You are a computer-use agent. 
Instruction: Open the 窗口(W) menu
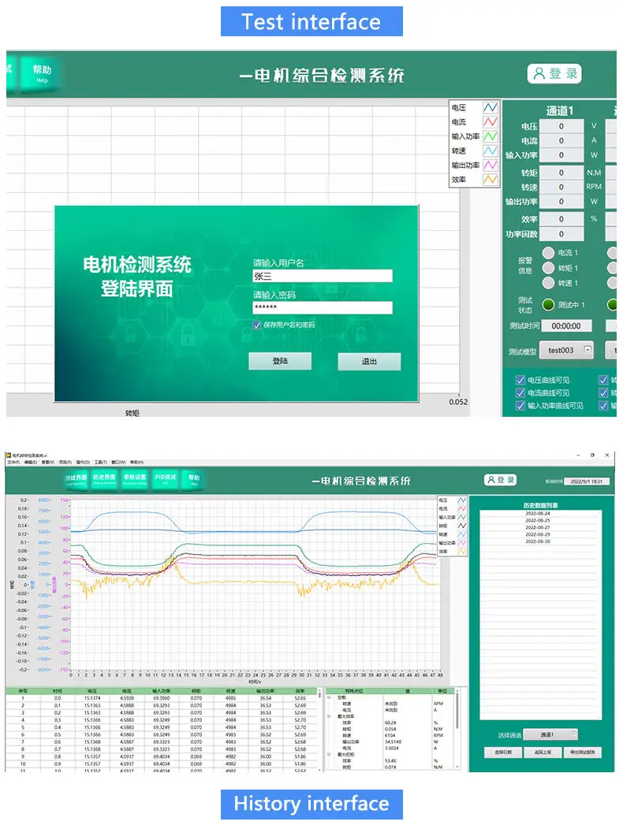pyautogui.click(x=118, y=462)
